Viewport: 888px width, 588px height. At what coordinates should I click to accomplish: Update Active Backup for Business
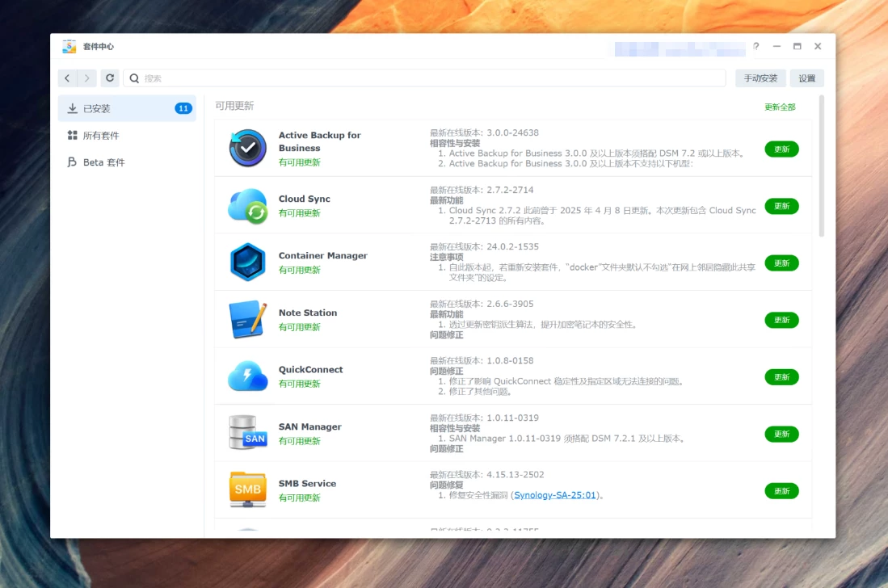pos(781,149)
